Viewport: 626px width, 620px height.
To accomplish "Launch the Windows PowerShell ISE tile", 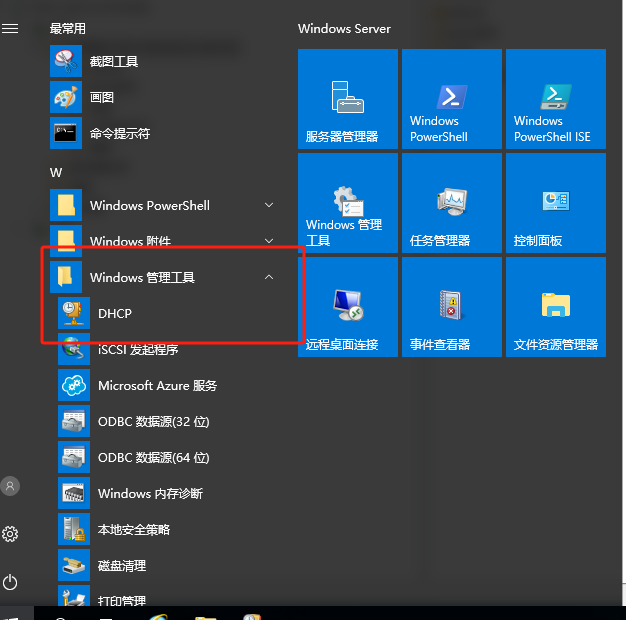I will pyautogui.click(x=556, y=99).
